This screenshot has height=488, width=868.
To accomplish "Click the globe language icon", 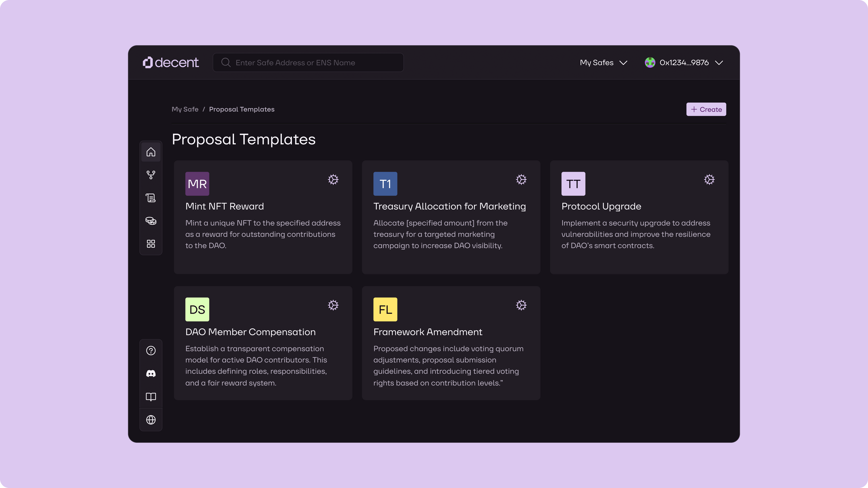I will 151,420.
